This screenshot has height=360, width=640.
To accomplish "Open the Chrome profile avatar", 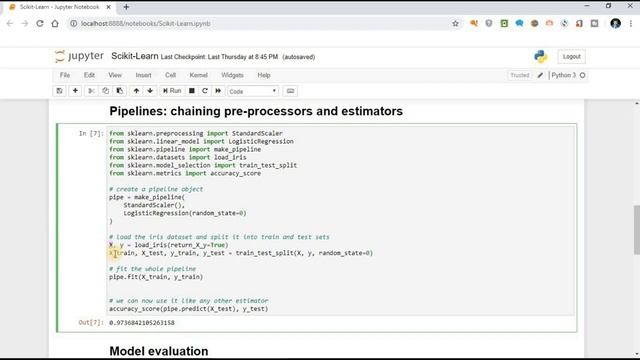I will pyautogui.click(x=616, y=24).
